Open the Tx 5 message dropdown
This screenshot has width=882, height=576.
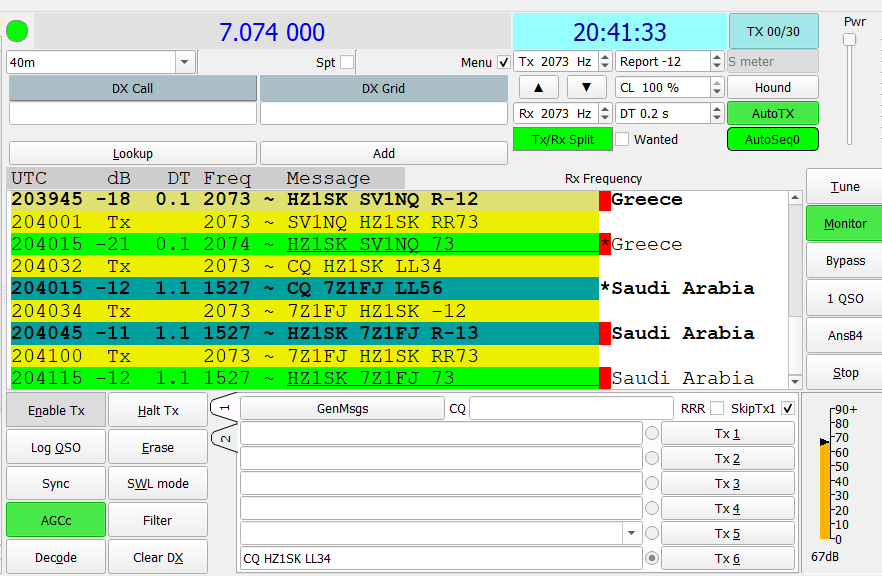tap(632, 533)
